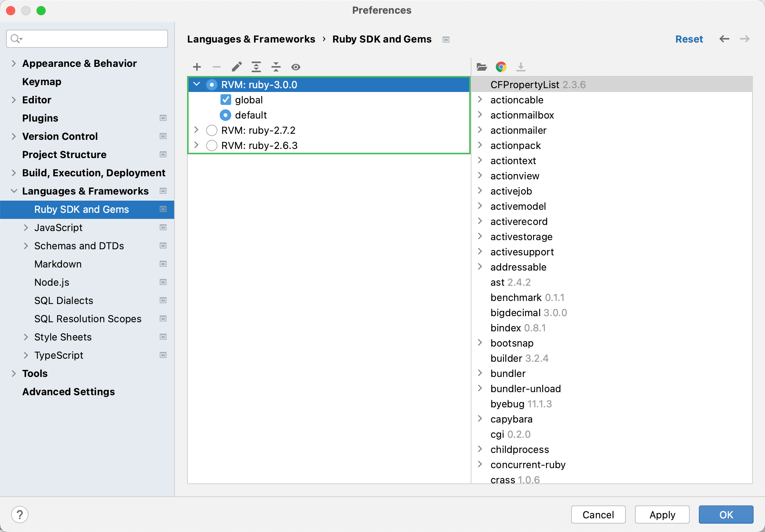
Task: Click the eye visibility toggle icon
Action: click(297, 66)
